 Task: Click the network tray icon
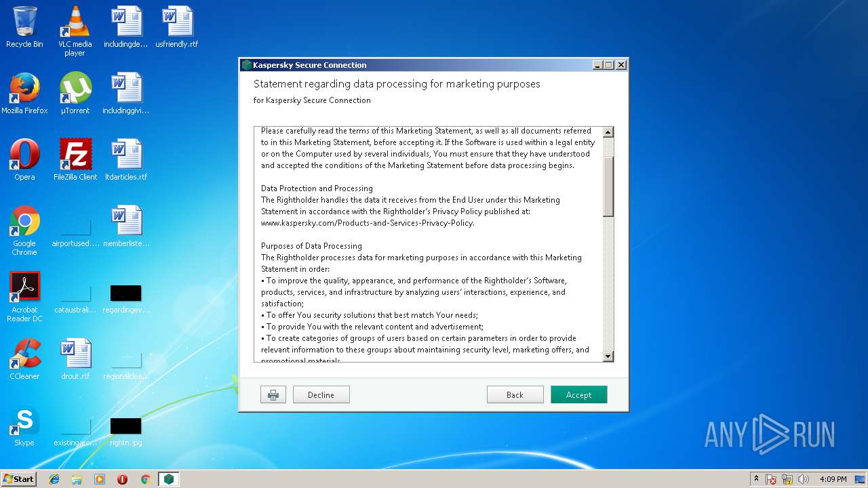787,479
